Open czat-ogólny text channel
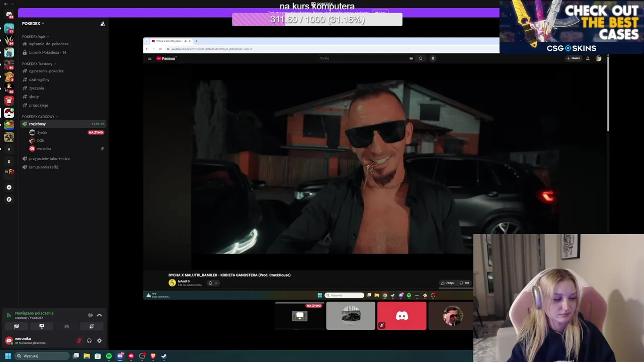644x362 pixels. click(64, 79)
